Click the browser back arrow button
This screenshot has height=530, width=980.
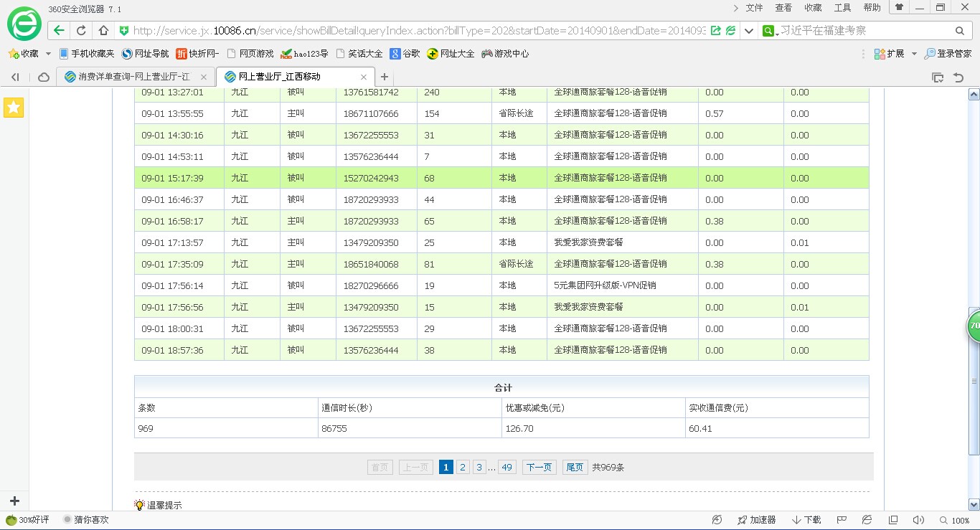[x=60, y=30]
